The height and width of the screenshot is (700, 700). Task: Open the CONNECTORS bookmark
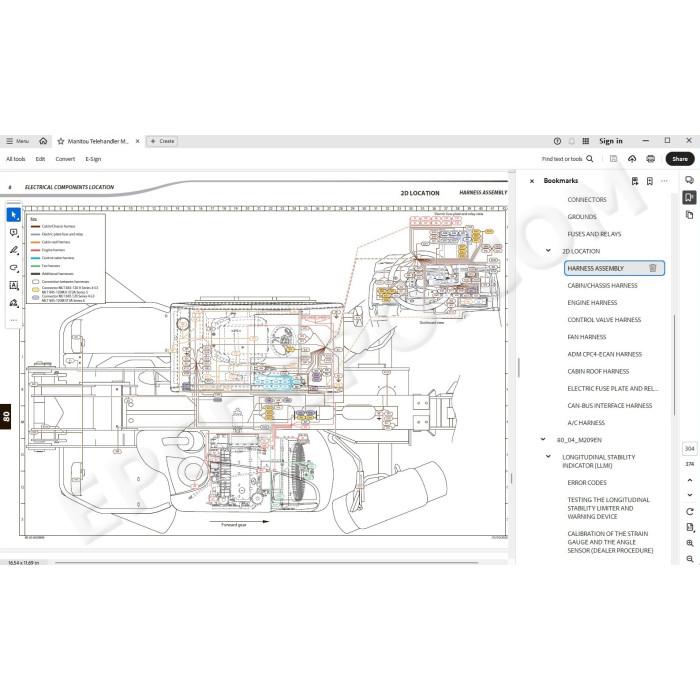[x=587, y=200]
